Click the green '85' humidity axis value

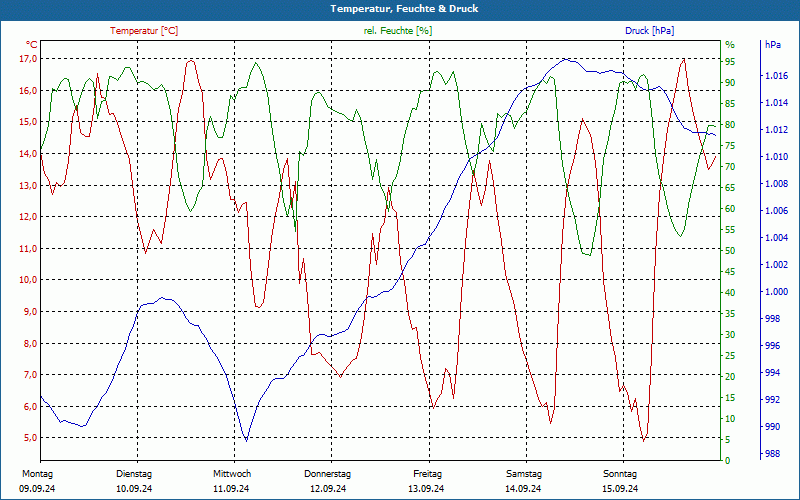(730, 104)
